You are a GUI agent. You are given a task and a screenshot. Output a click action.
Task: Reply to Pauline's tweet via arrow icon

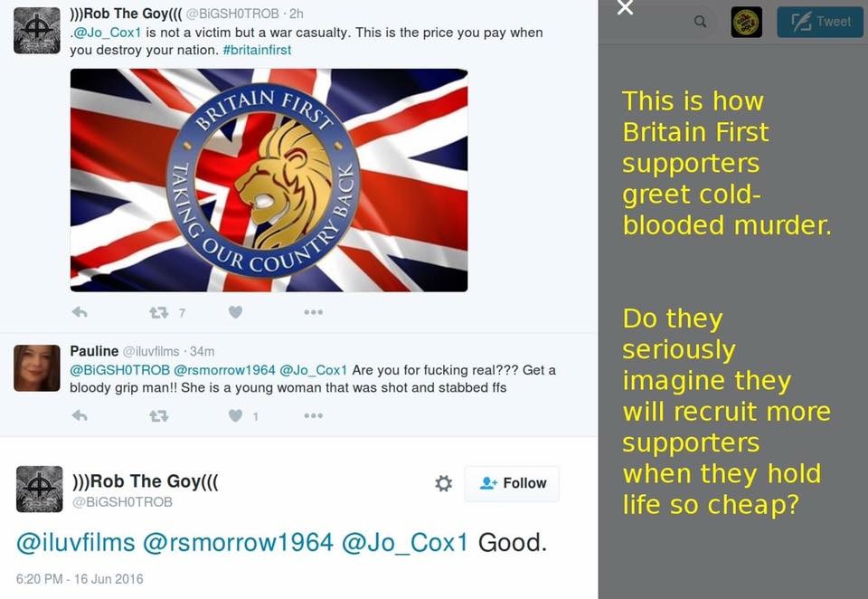pos(80,415)
